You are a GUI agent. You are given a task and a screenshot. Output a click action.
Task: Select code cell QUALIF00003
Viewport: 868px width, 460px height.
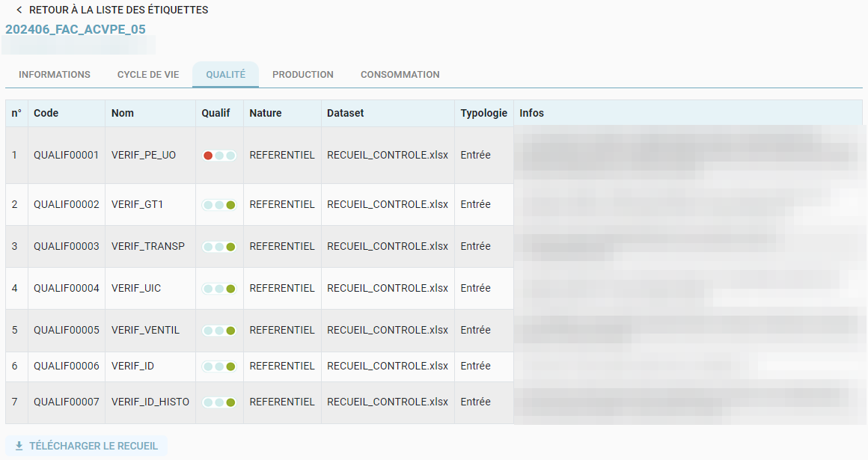[67, 246]
